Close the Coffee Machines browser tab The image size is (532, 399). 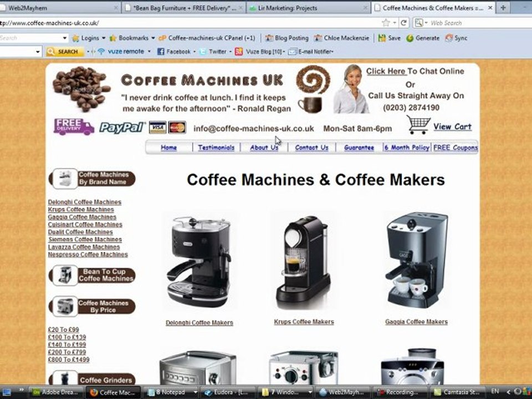coord(490,7)
